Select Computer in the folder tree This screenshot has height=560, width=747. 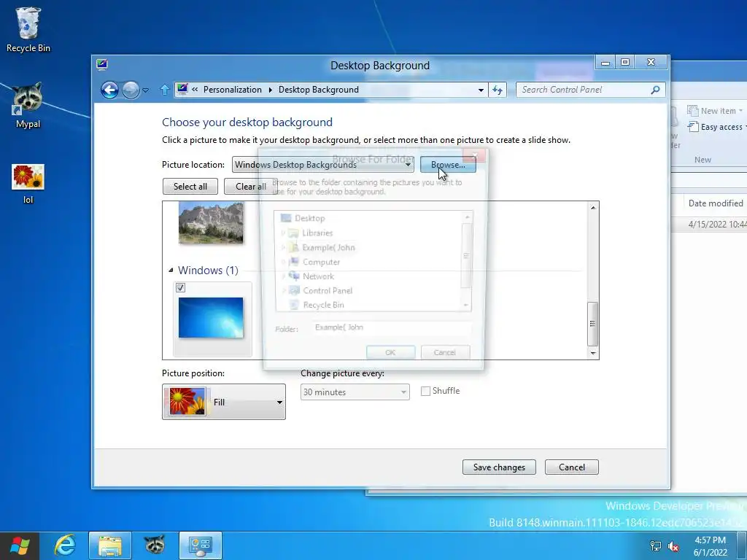coord(321,262)
